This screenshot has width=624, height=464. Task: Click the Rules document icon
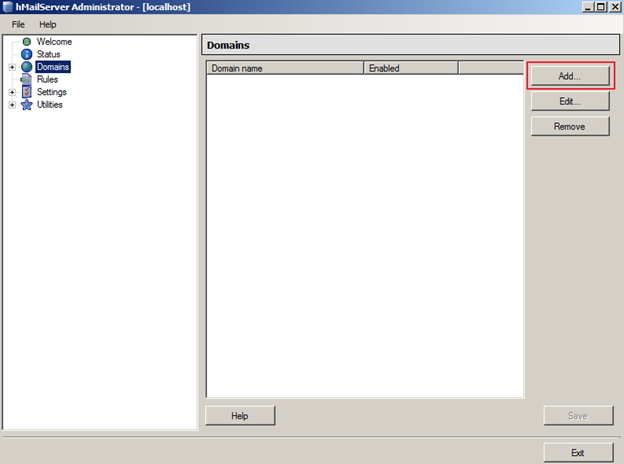[x=26, y=79]
